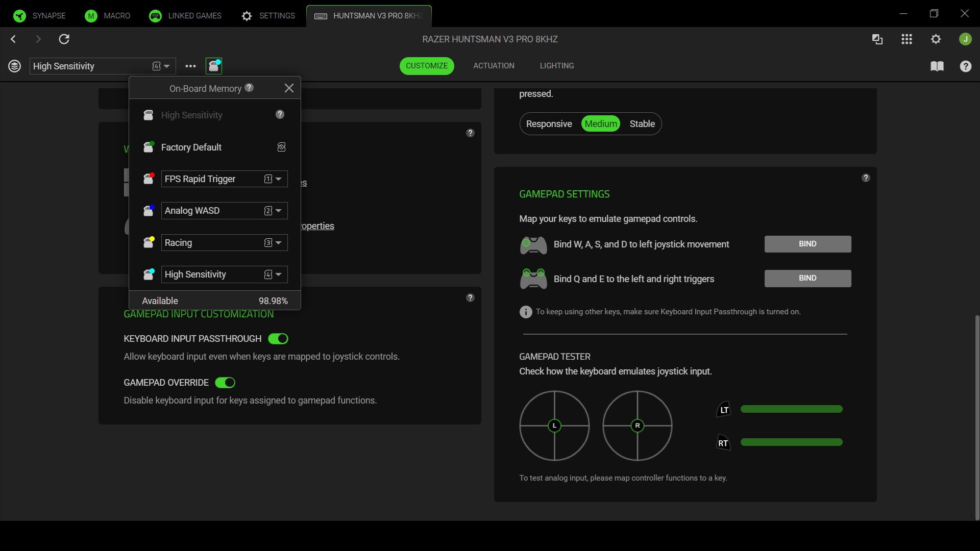The image size is (980, 551).
Task: Bind Q and E to the triggers
Action: pyautogui.click(x=807, y=278)
